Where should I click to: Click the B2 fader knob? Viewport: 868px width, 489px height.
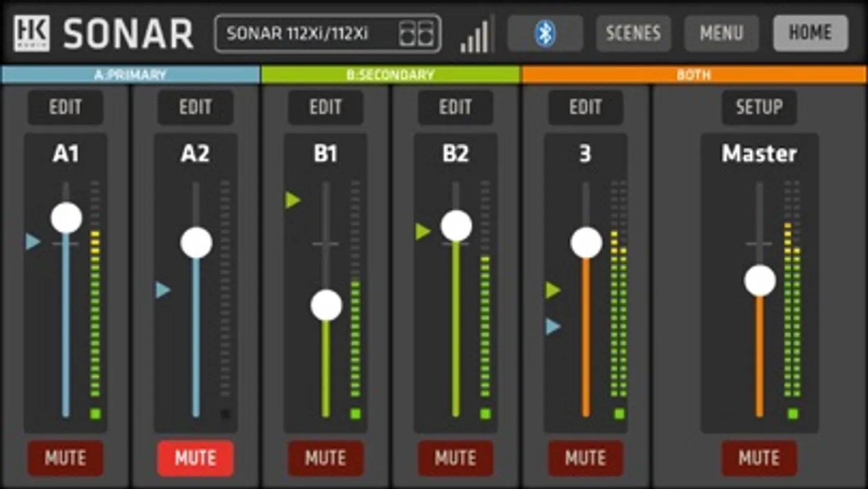click(x=456, y=226)
